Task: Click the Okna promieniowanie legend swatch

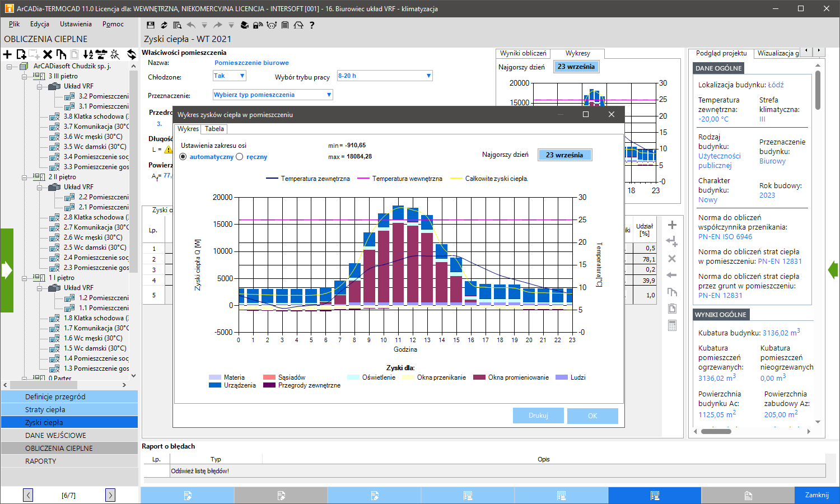Action: pyautogui.click(x=479, y=377)
